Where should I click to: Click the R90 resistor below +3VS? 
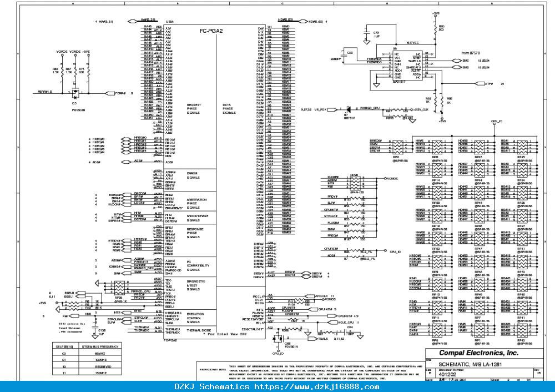pyautogui.click(x=436, y=28)
